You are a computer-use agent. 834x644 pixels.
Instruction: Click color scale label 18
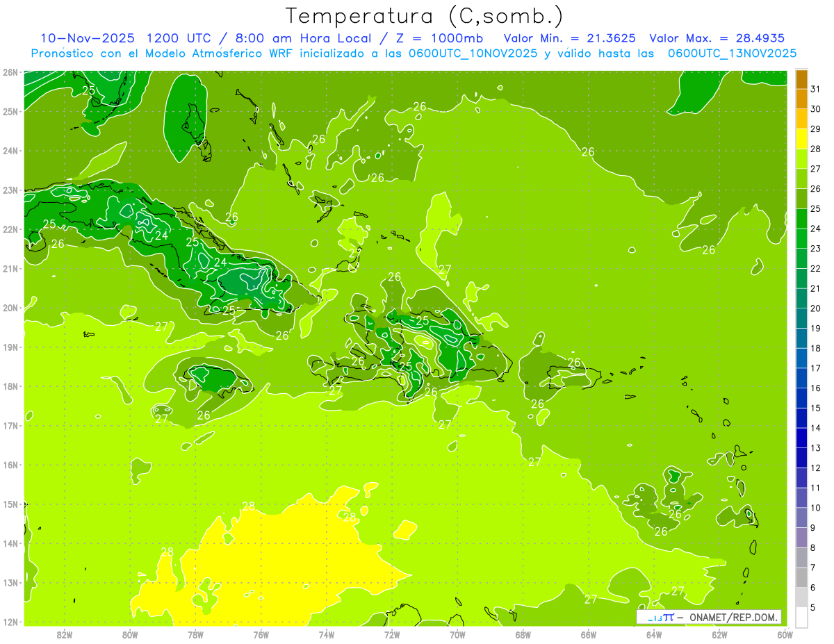click(x=816, y=348)
